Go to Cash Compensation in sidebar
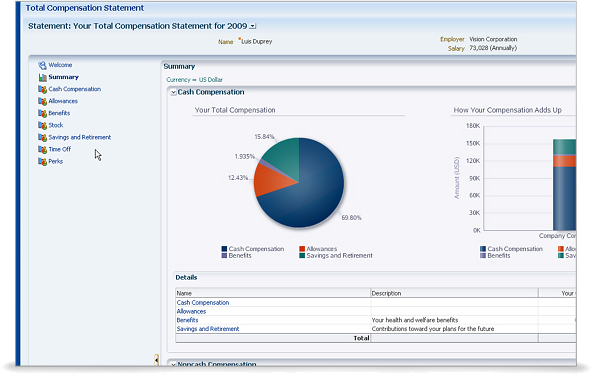The width and height of the screenshot is (593, 375). pyautogui.click(x=75, y=89)
